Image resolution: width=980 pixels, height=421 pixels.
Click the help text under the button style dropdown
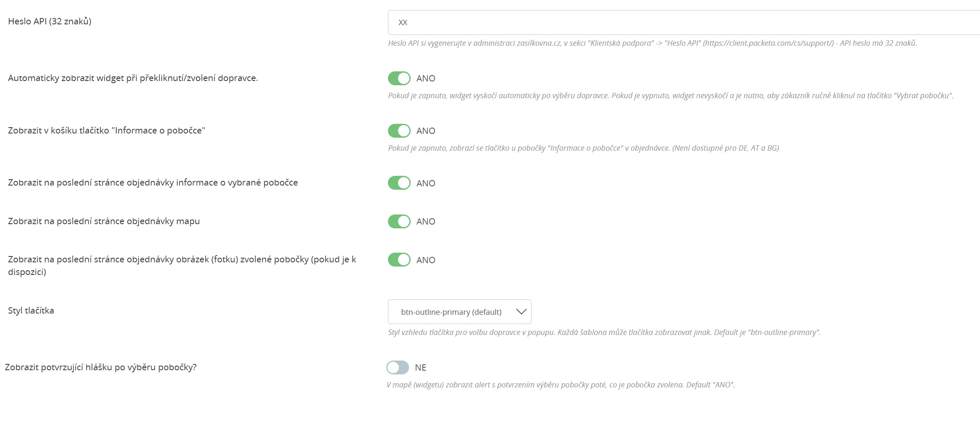(x=604, y=332)
